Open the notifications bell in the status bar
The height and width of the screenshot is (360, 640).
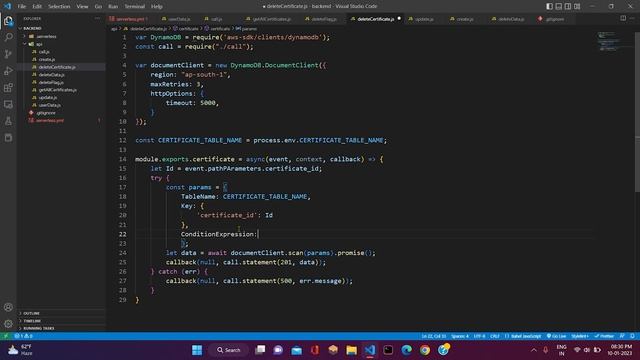click(x=632, y=336)
